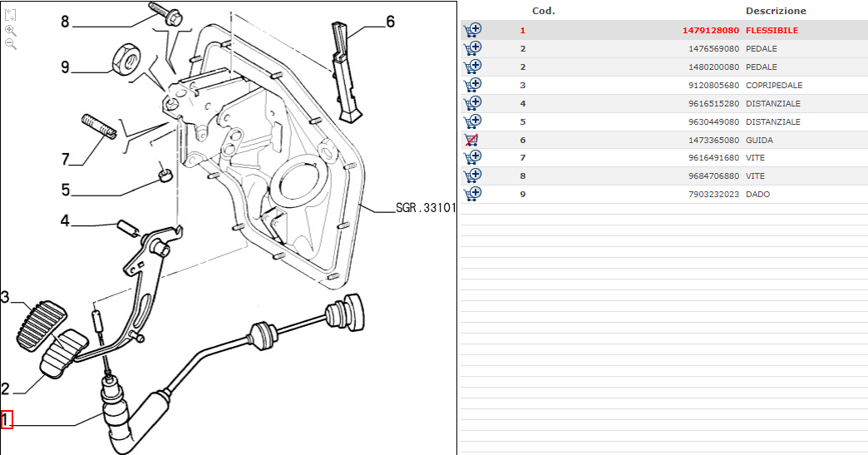Viewport: 868px width, 455px height.
Task: Add VITE 9684706880 to cart
Action: [472, 176]
